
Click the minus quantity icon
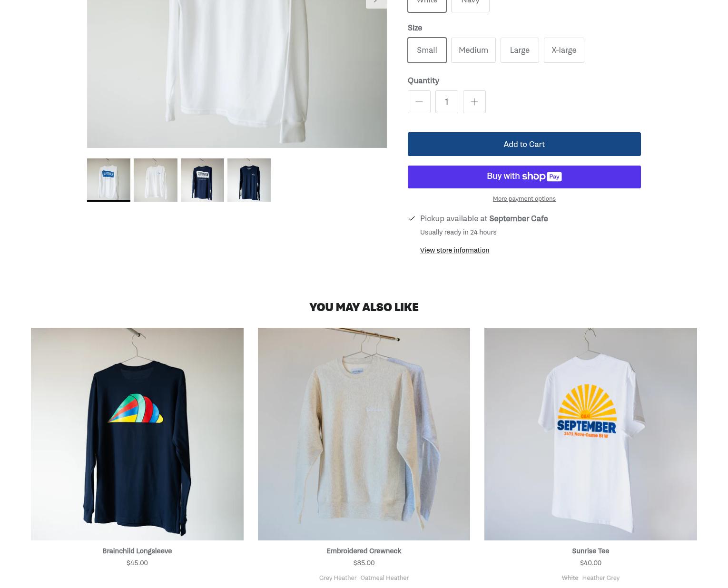419,102
